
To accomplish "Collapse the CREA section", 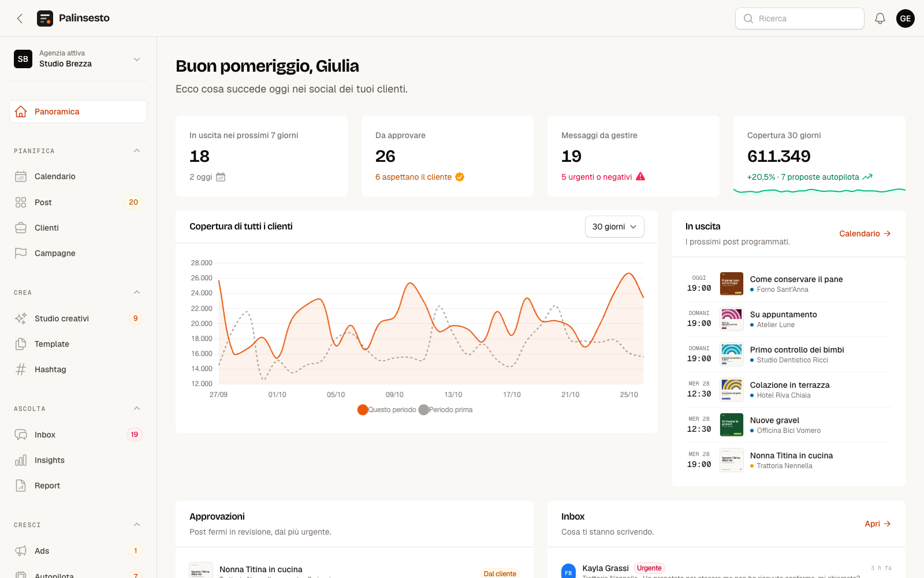I will click(x=137, y=292).
